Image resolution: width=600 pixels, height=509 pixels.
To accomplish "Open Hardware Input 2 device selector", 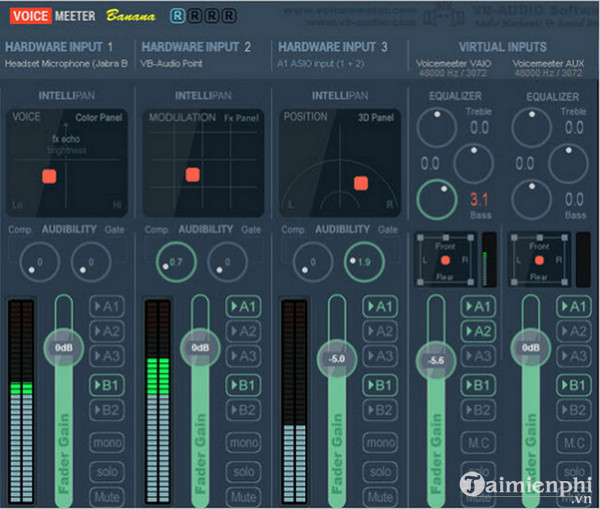I will [196, 47].
